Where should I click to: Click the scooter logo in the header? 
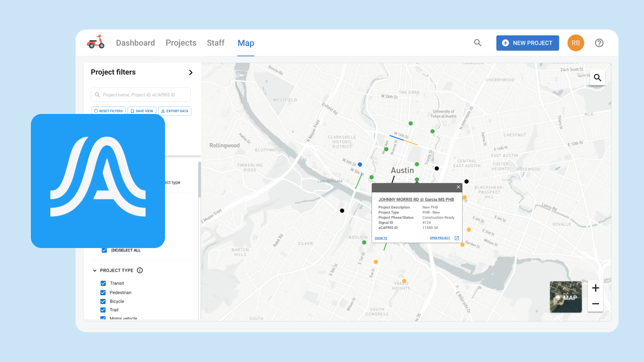click(96, 42)
